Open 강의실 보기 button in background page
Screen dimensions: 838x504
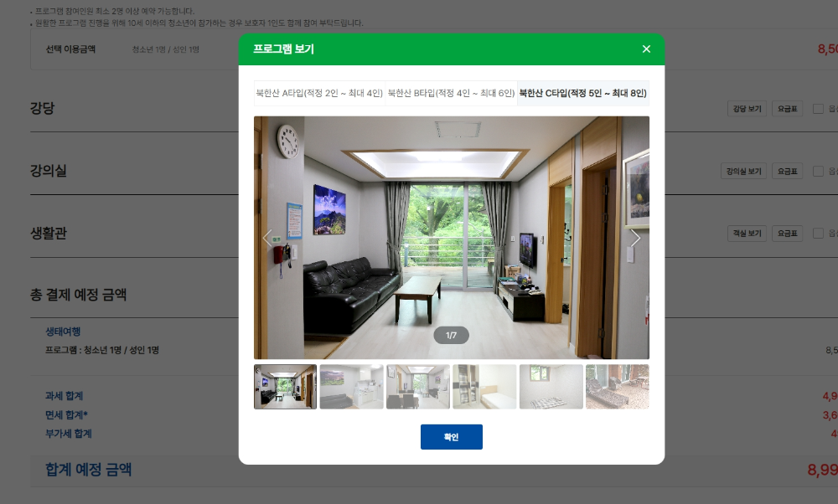pyautogui.click(x=743, y=172)
